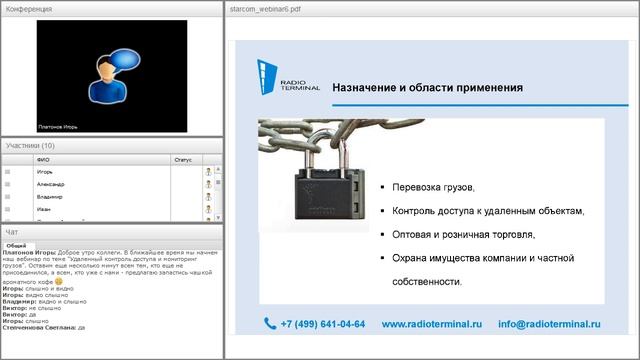Click the bullet Контроль доступа к удаленным объектам
This screenshot has height=360, width=640.
click(488, 211)
